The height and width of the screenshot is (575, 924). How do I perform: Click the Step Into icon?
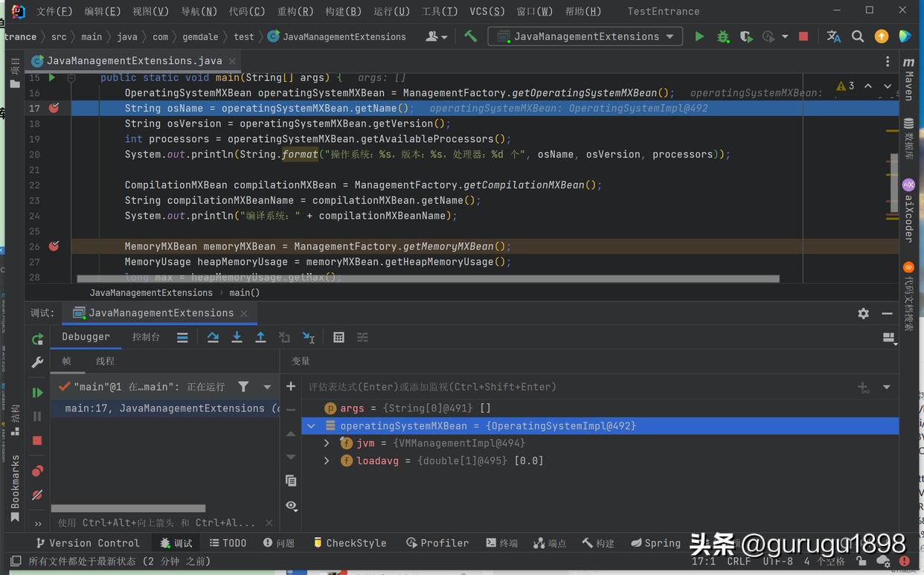(x=237, y=337)
